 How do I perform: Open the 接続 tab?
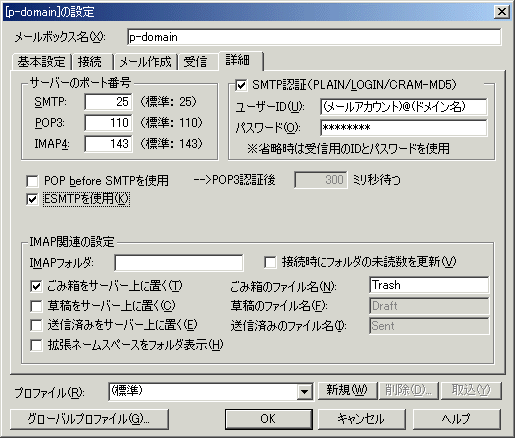click(89, 62)
